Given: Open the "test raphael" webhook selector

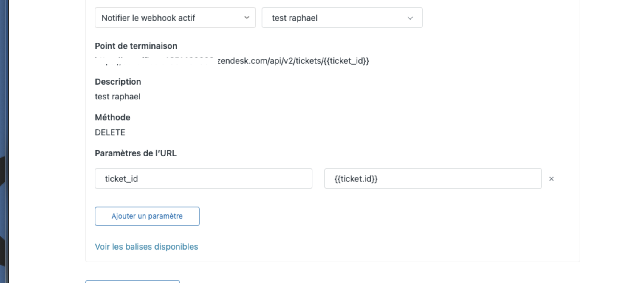Looking at the screenshot, I should [x=342, y=18].
